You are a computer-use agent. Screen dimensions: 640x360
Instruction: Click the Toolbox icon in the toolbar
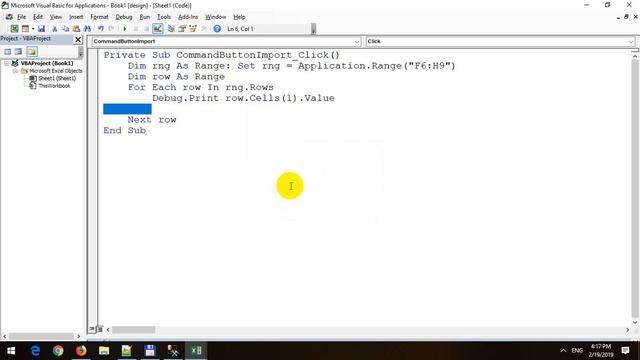coord(204,29)
